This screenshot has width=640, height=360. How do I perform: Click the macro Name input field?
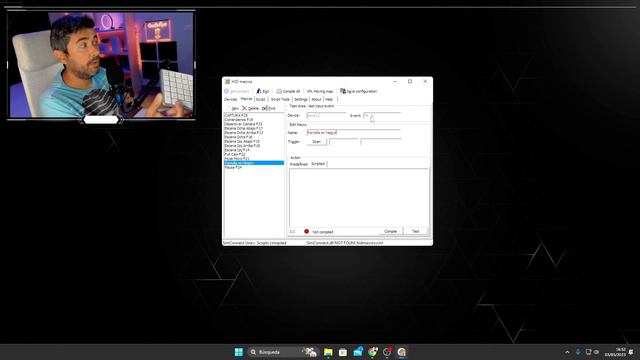353,133
